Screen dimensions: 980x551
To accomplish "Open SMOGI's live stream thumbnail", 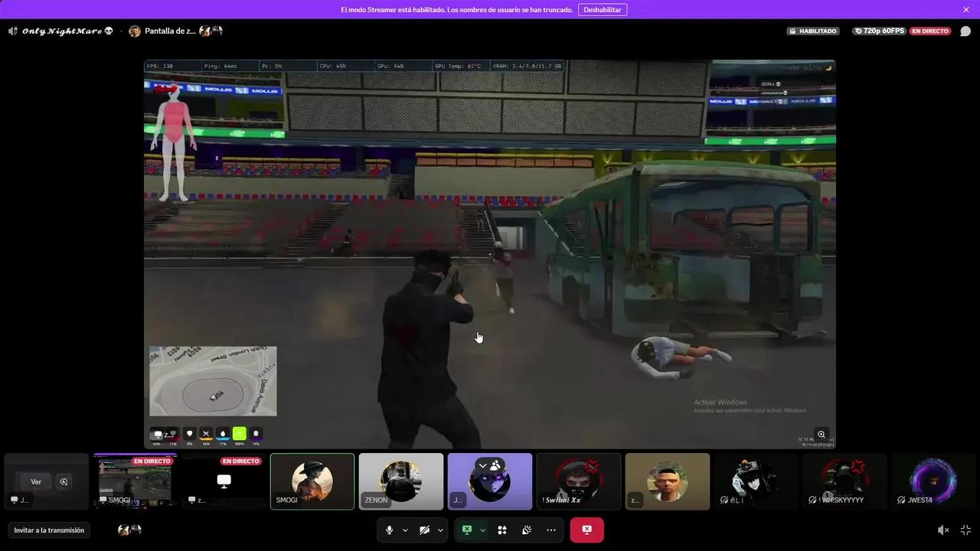I will [135, 481].
